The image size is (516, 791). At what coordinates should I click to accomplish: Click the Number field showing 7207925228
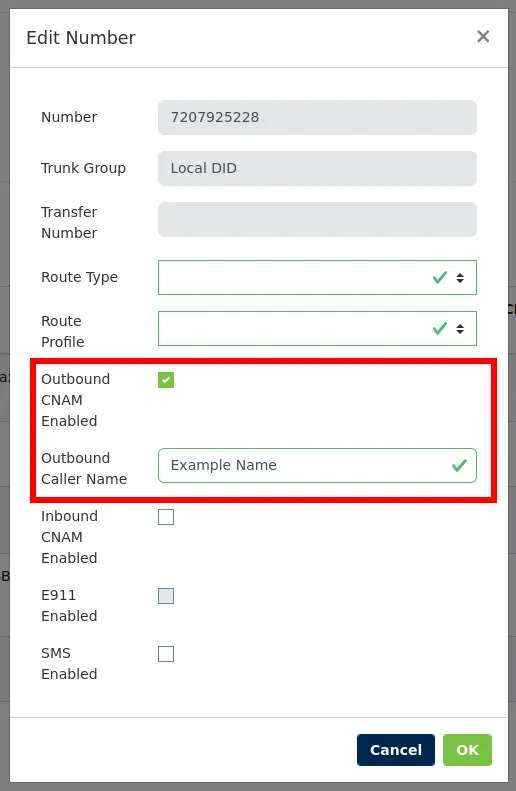tap(317, 118)
